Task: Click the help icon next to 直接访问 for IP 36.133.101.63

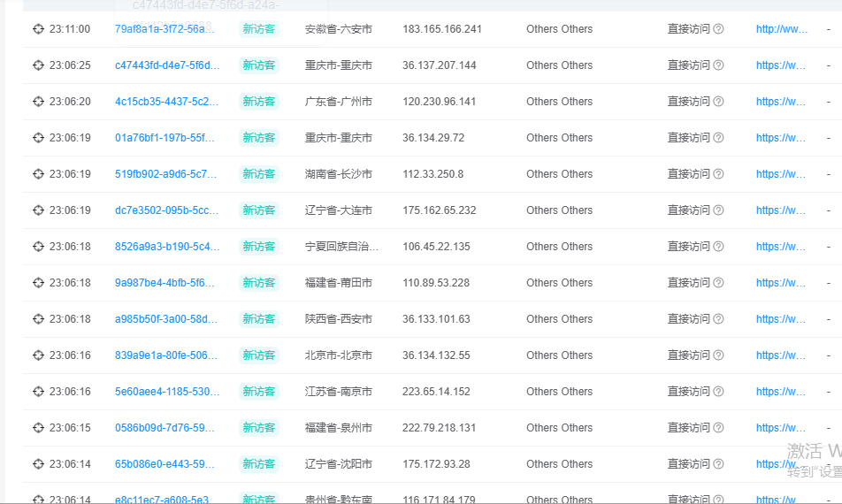Action: coord(718,319)
